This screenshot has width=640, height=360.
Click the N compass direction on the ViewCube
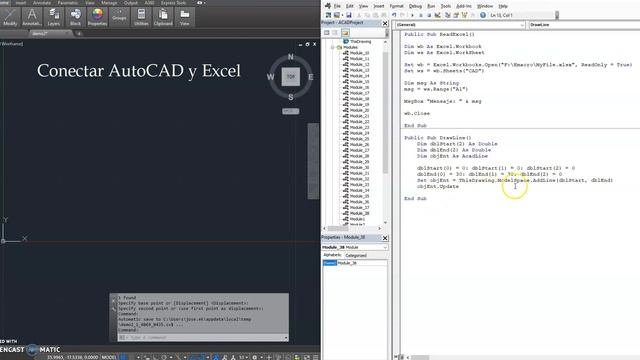291,57
